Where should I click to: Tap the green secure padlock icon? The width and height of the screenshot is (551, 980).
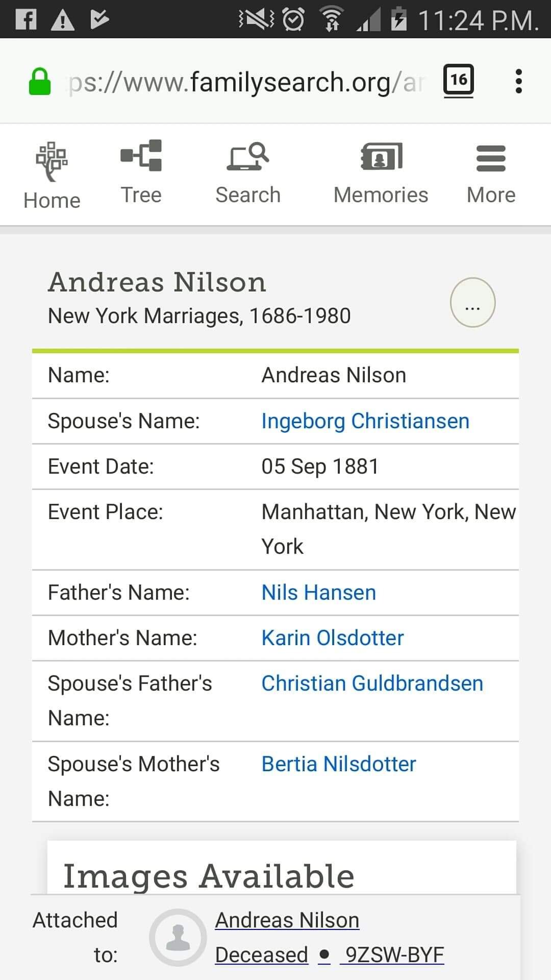[x=40, y=82]
